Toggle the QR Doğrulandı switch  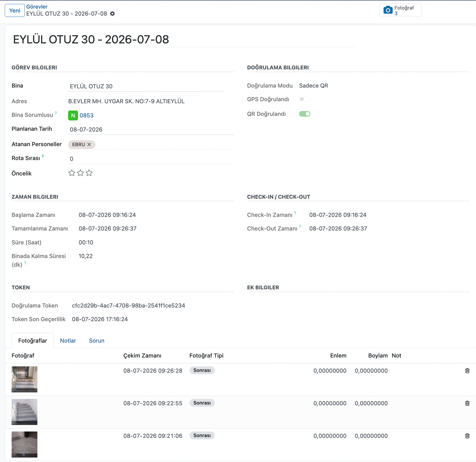tap(305, 114)
